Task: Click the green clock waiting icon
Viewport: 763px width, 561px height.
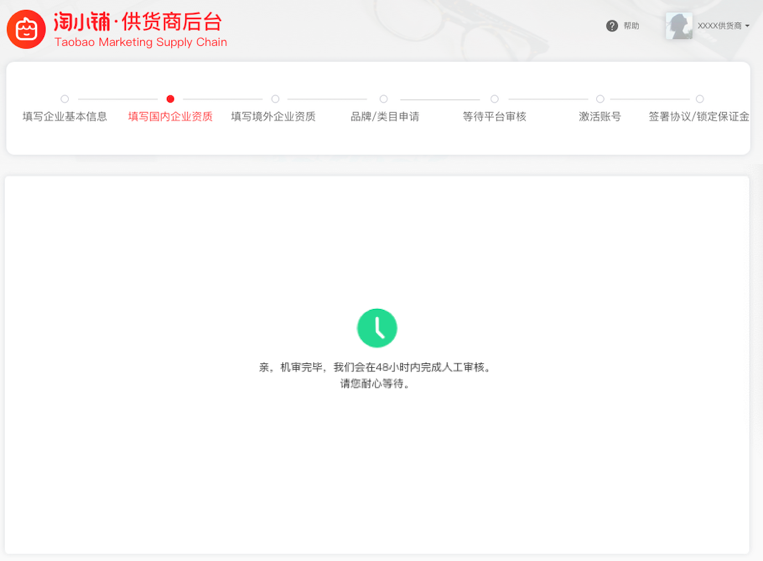Action: pos(377,328)
